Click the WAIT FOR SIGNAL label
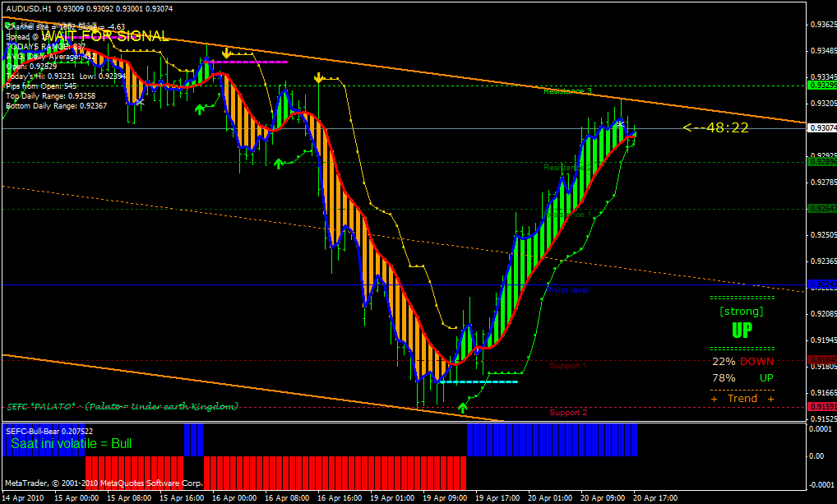The image size is (837, 504). pos(105,36)
